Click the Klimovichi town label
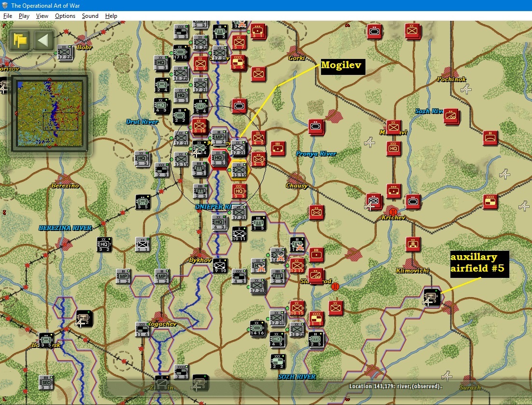The height and width of the screenshot is (405, 532). (413, 271)
